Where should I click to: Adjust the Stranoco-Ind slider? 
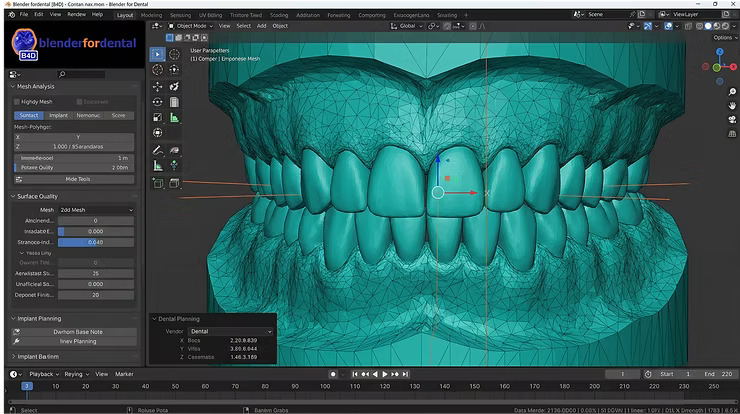(95, 242)
